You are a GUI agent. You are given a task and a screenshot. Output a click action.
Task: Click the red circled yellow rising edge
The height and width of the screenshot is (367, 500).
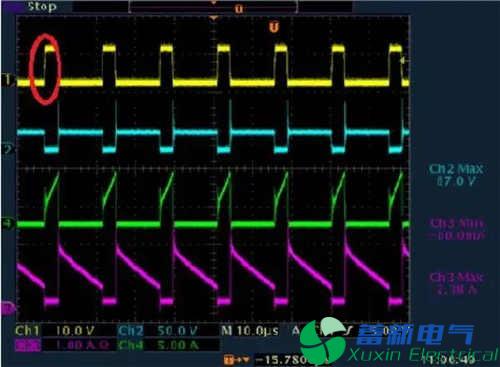pos(45,69)
